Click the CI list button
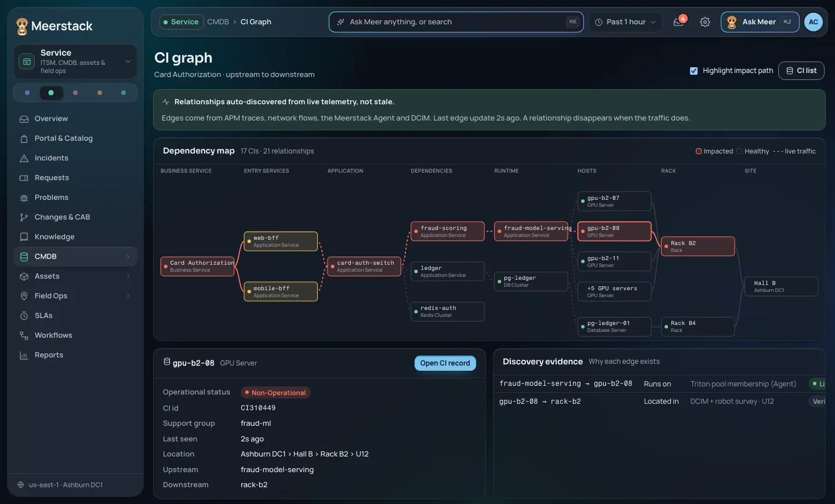Viewport: 835px width, 504px height. 801,71
